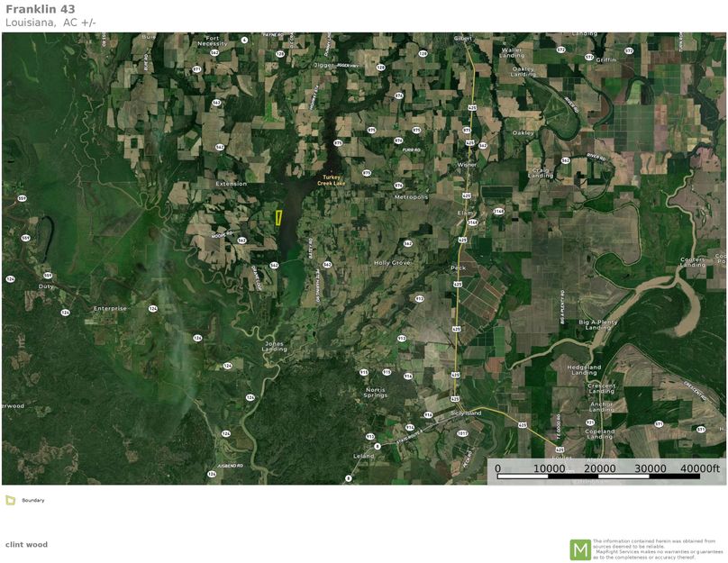Click the Extension place label
Image resolution: width=728 pixels, height=563 pixels.
[x=231, y=184]
